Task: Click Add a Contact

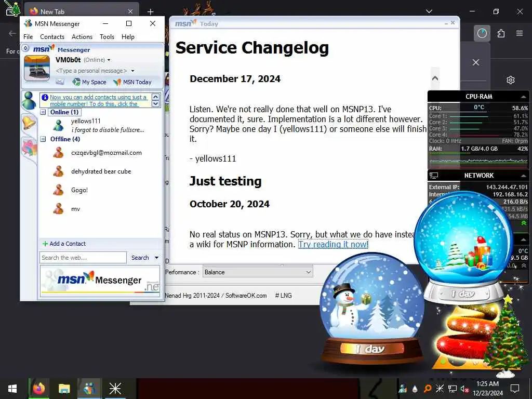Action: coord(64,244)
